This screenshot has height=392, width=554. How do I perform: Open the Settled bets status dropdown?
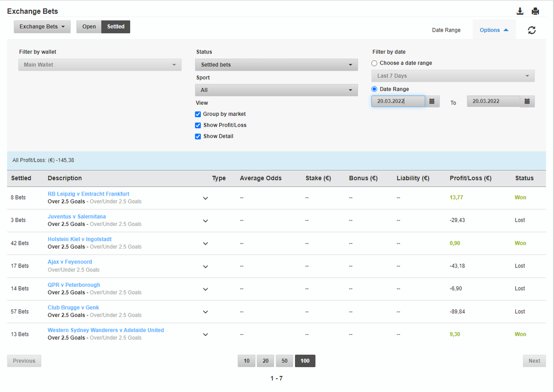click(x=277, y=65)
